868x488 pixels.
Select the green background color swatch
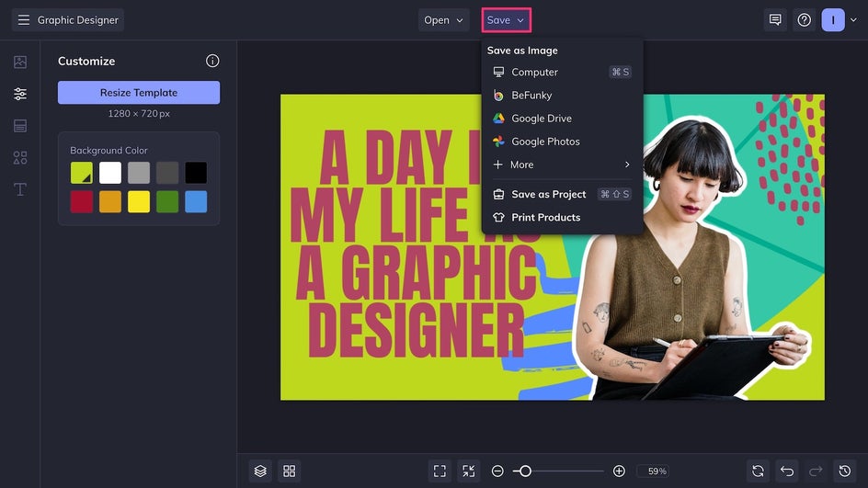[x=167, y=201]
